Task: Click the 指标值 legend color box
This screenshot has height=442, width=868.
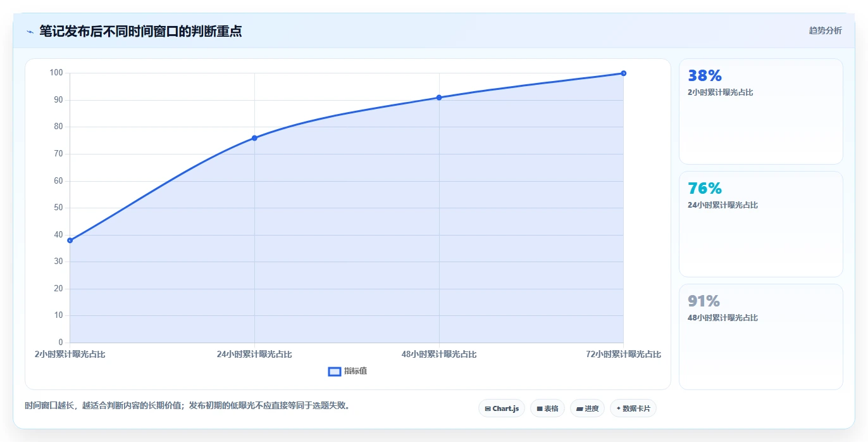Action: click(335, 371)
